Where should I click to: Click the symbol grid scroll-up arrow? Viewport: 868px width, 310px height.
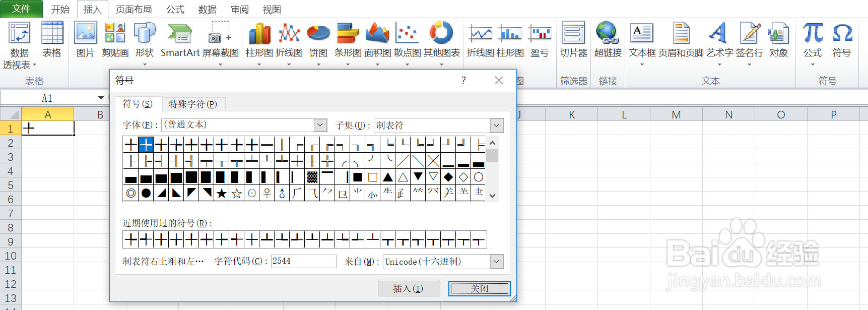(x=493, y=143)
